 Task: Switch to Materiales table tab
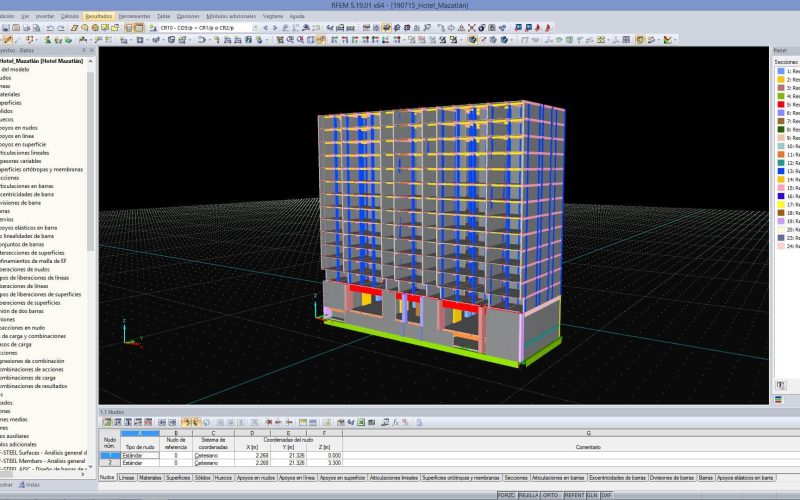(151, 478)
